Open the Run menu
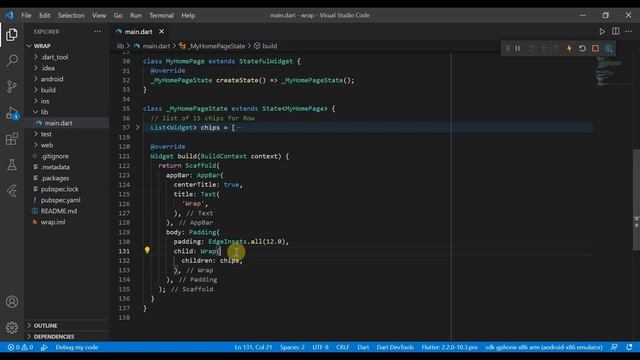 (x=136, y=15)
